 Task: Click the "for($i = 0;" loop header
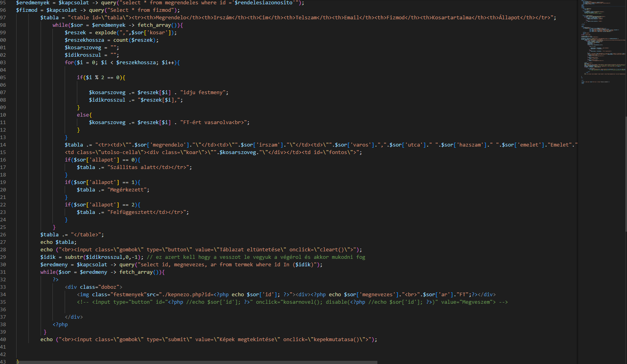(122, 63)
